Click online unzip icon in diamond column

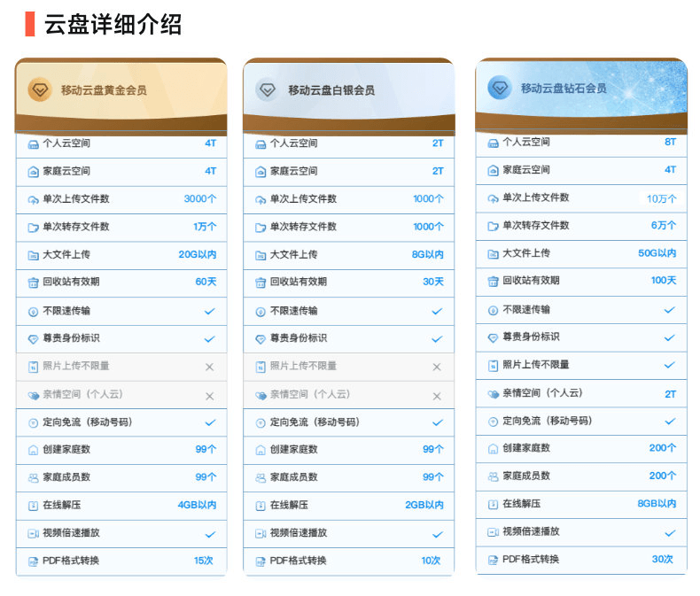click(493, 504)
